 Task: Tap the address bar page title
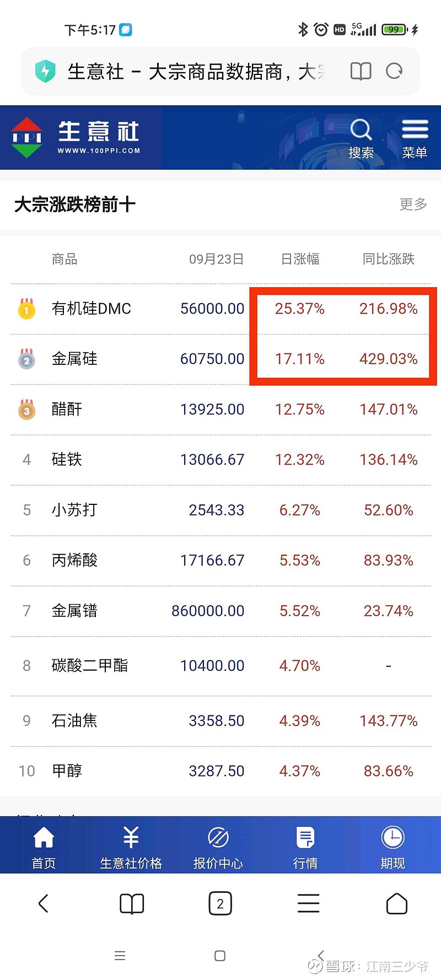(x=196, y=72)
